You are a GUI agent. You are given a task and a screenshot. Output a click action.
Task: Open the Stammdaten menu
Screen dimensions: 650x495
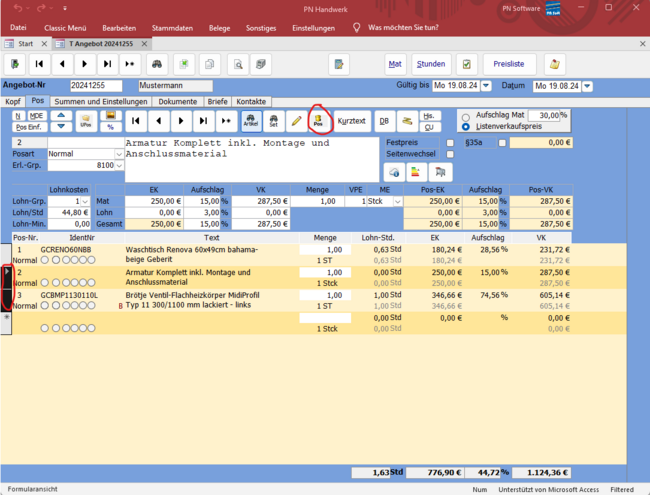(x=172, y=28)
